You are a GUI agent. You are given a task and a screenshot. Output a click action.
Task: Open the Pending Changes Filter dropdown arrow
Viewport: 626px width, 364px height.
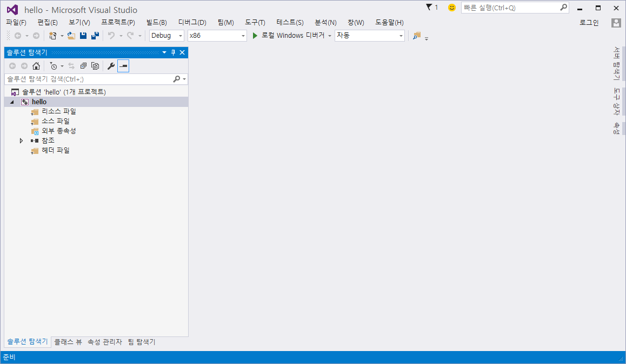[62, 66]
